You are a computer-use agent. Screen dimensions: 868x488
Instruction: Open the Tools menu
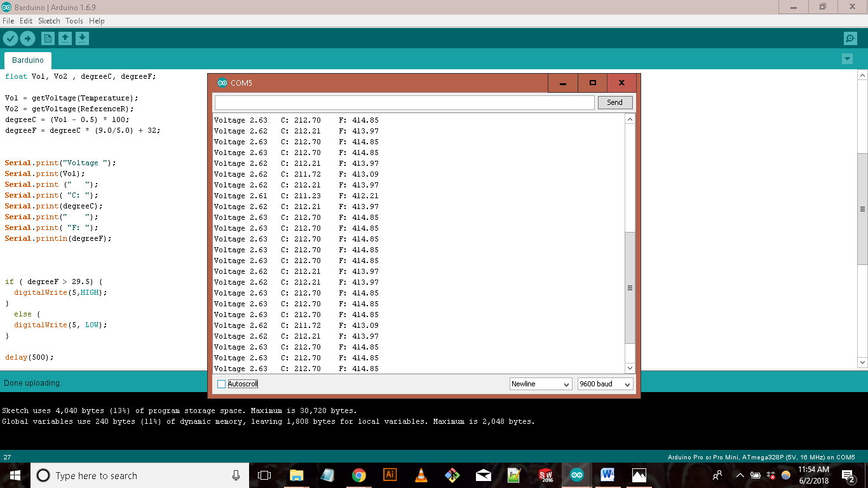(x=74, y=21)
